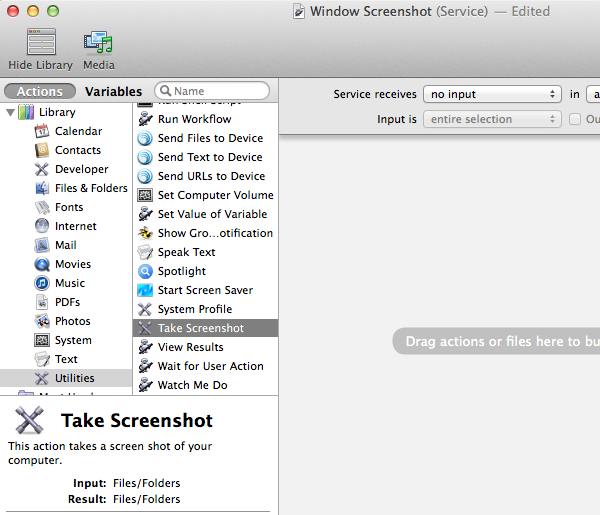600x515 pixels.
Task: Select the Music category icon
Action: 42,283
